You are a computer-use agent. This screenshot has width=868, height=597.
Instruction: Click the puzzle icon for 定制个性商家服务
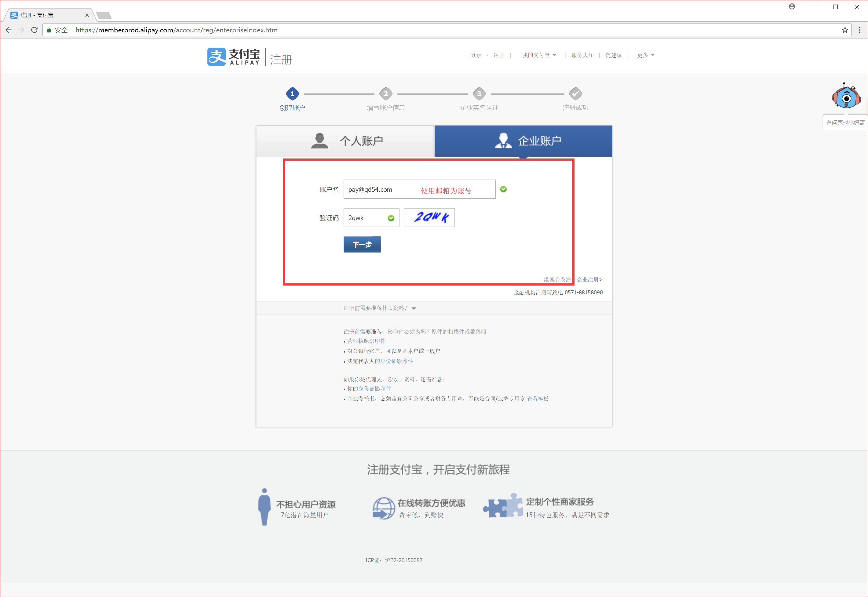(x=503, y=505)
